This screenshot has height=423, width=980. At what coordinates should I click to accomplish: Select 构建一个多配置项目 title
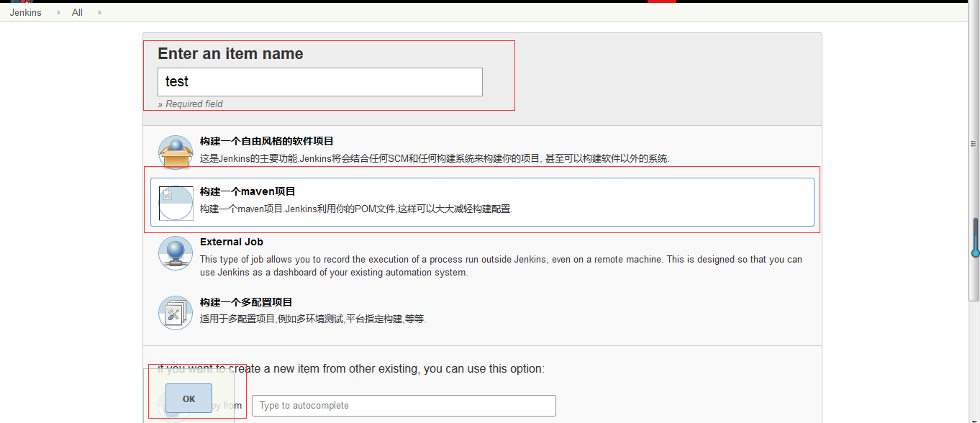click(x=246, y=302)
